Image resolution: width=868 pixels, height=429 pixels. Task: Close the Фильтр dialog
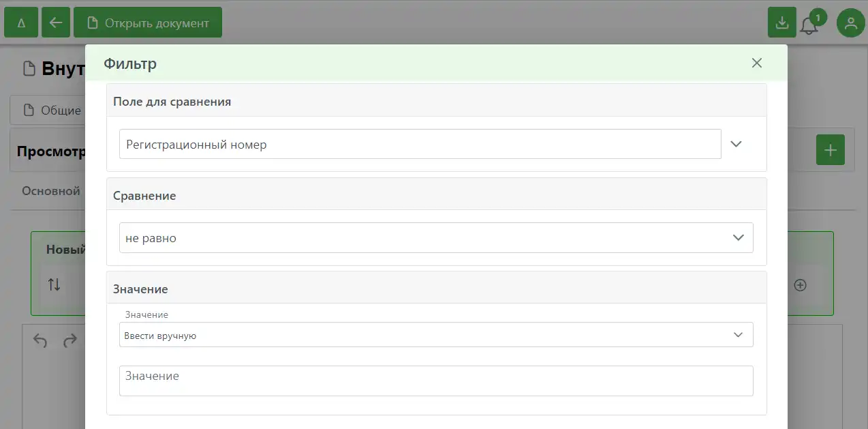coord(756,63)
